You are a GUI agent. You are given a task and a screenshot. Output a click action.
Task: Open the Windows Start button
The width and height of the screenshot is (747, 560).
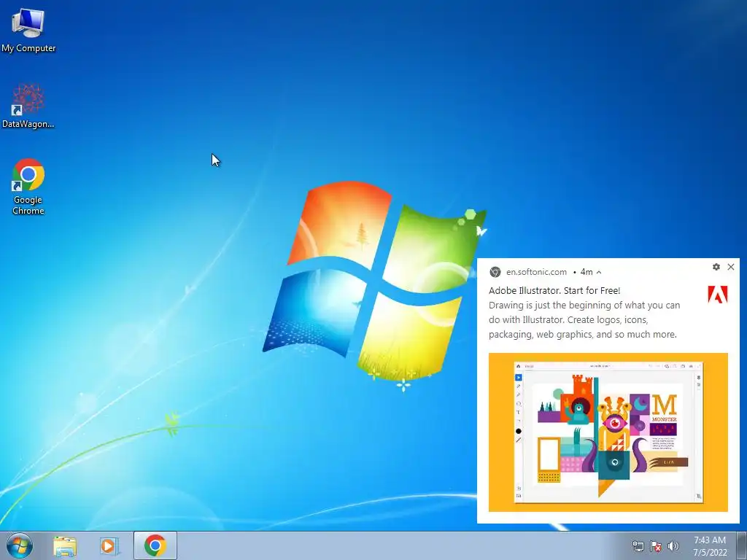[20, 545]
